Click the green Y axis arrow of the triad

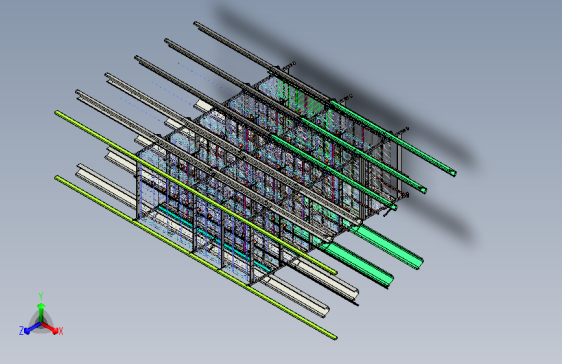tap(41, 312)
